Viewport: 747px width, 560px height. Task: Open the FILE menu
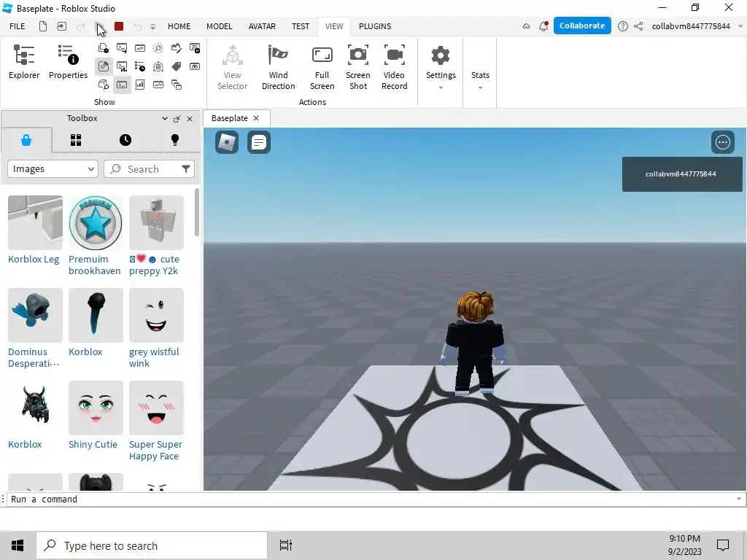pos(18,26)
